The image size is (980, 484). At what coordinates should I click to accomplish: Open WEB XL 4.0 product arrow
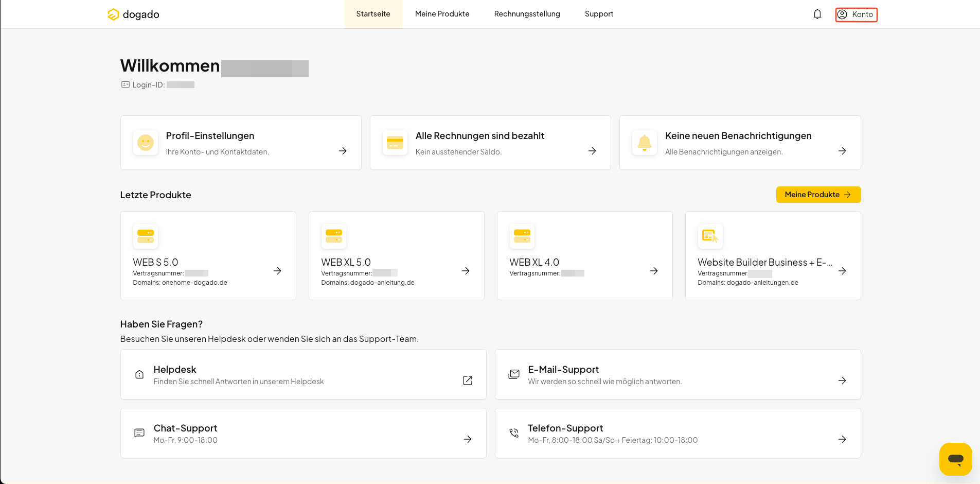pyautogui.click(x=654, y=271)
